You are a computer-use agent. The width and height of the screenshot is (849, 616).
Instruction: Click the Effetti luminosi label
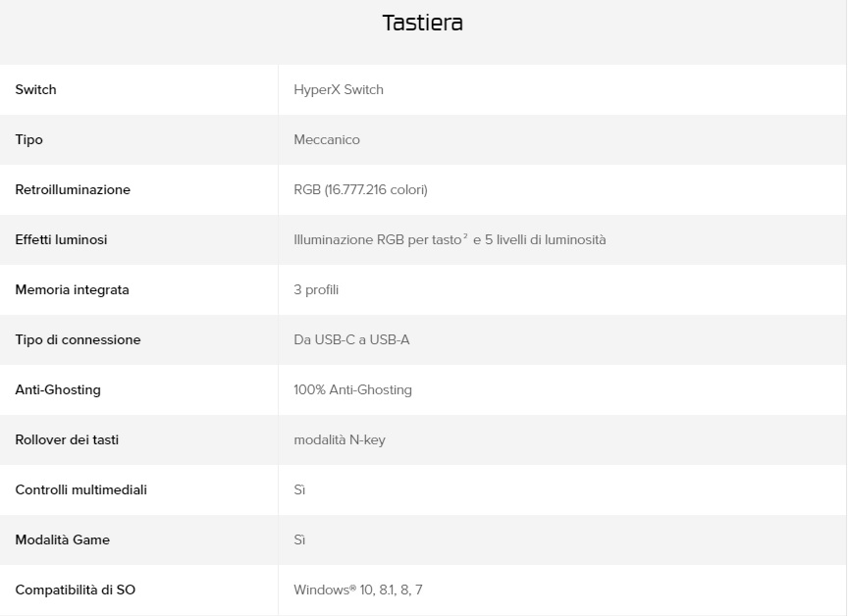(61, 240)
